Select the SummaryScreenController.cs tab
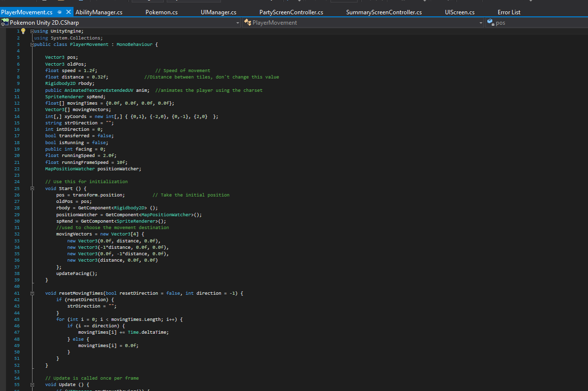The width and height of the screenshot is (588, 391). click(384, 12)
